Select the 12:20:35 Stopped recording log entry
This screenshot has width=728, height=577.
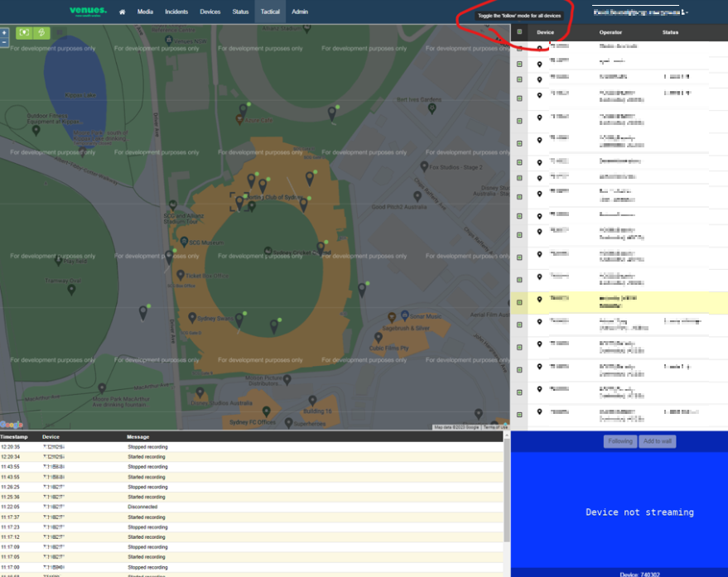point(251,447)
